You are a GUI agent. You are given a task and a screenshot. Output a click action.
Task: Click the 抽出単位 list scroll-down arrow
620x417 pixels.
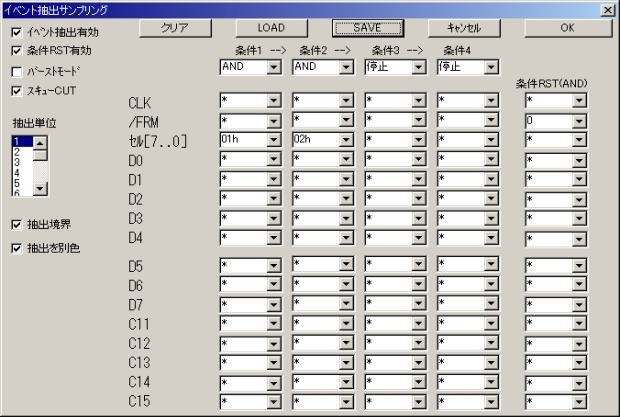coord(40,188)
